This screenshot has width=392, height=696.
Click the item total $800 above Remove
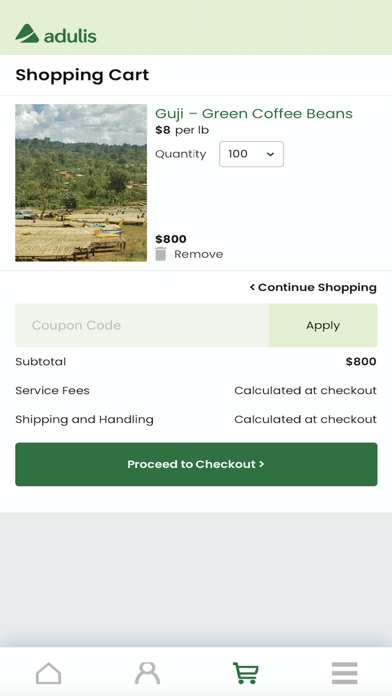pyautogui.click(x=170, y=239)
